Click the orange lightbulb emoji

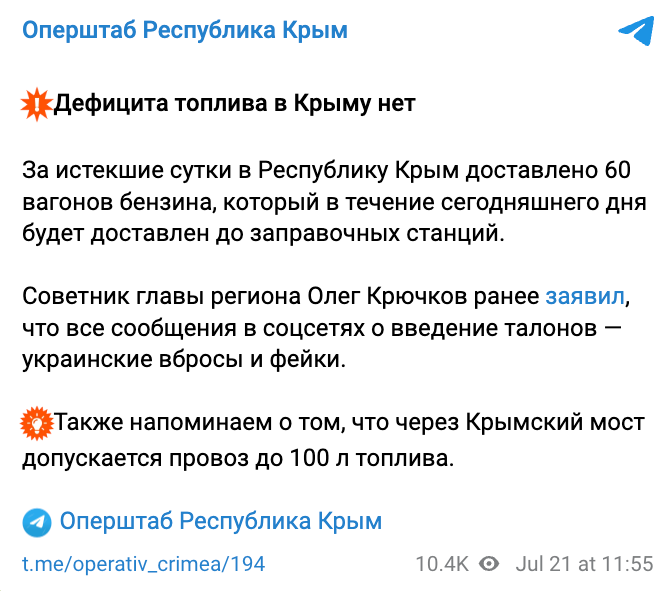[x=37, y=423]
